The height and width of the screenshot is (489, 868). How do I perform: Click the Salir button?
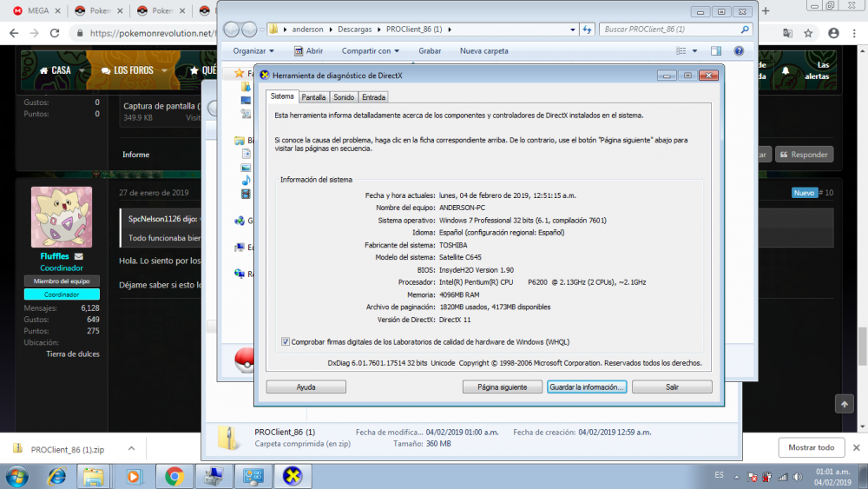672,387
